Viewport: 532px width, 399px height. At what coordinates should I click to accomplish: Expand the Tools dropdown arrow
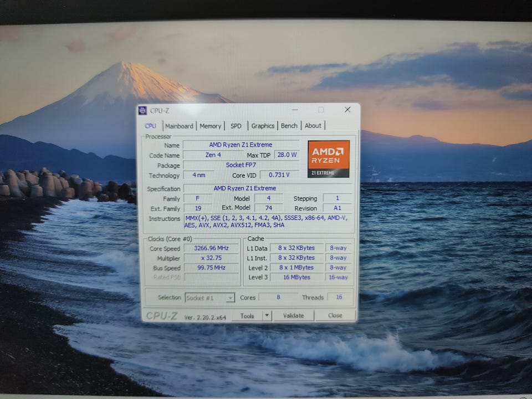pos(267,315)
